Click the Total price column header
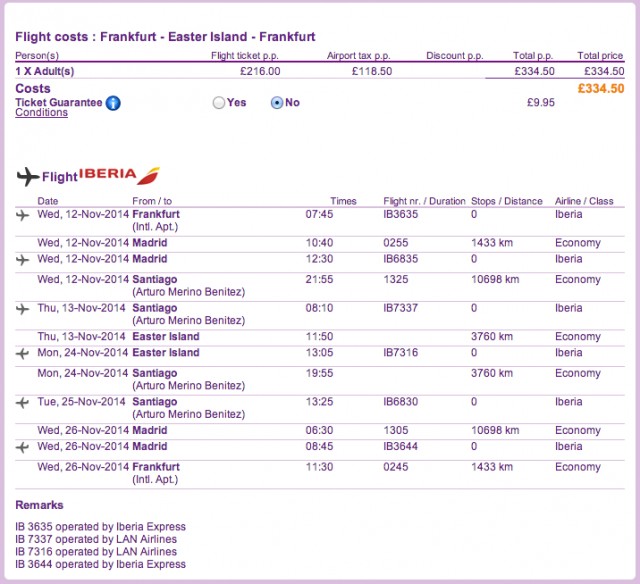Screen dimensions: 640x584 pyautogui.click(x=600, y=56)
